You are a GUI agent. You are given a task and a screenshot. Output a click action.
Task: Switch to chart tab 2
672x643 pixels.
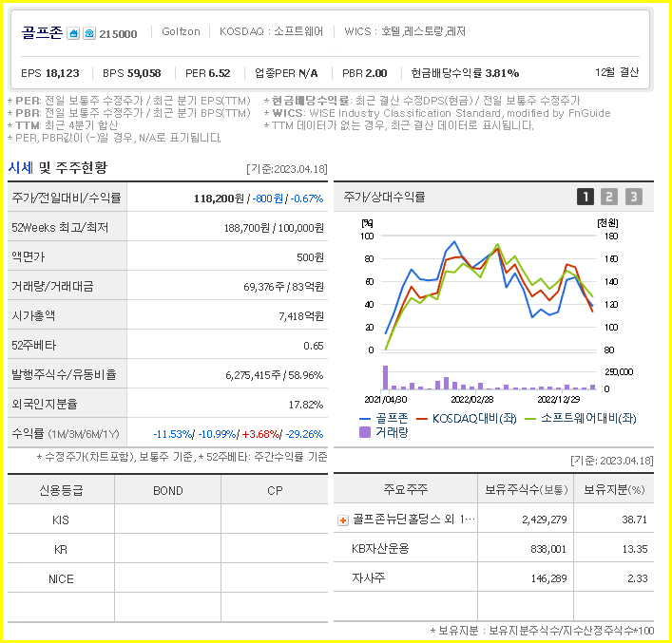click(x=609, y=197)
